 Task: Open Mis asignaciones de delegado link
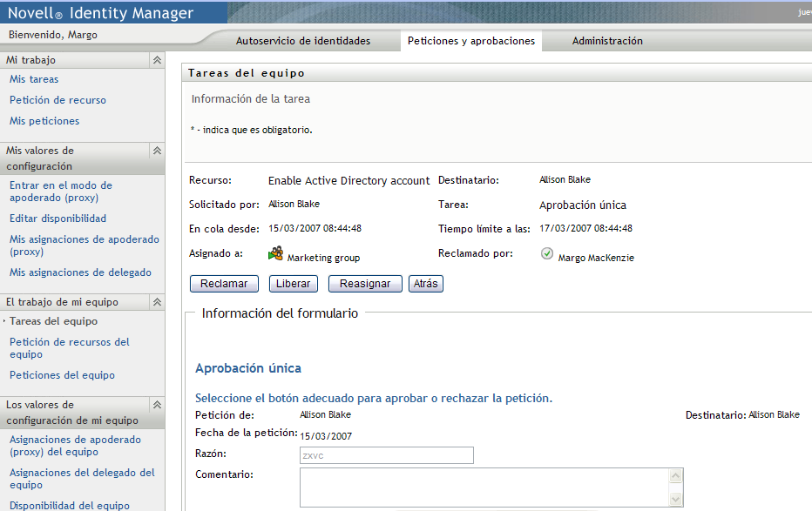coord(80,272)
